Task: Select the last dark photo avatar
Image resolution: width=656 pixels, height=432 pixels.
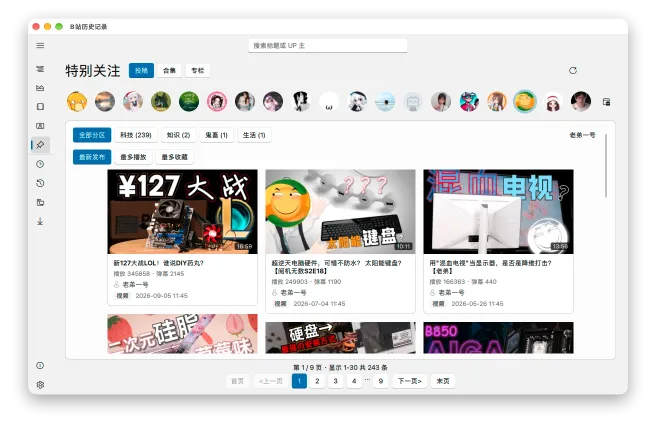Action: point(581,102)
